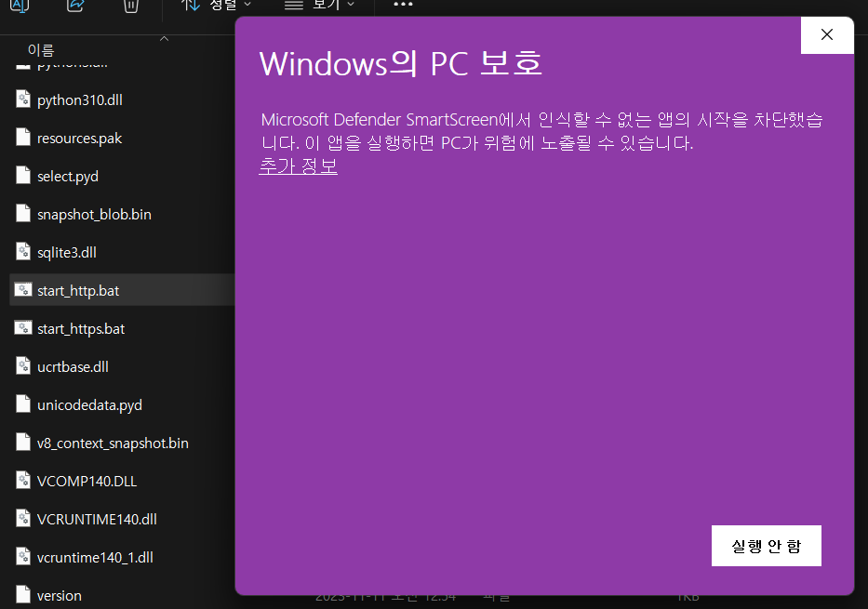Select the resources.pak file icon
Screen dimensions: 868x609
[x=23, y=138]
